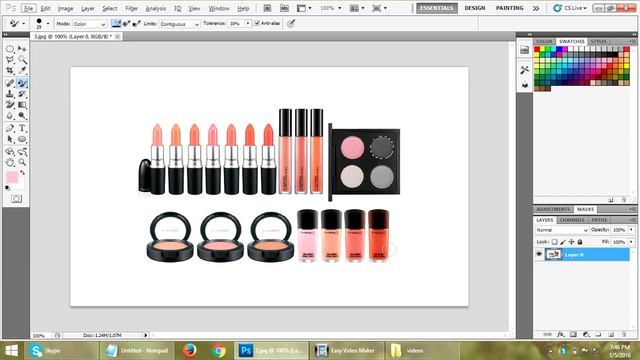Click the tablet pressure icon in options bar
The width and height of the screenshot is (640, 360).
(x=291, y=24)
